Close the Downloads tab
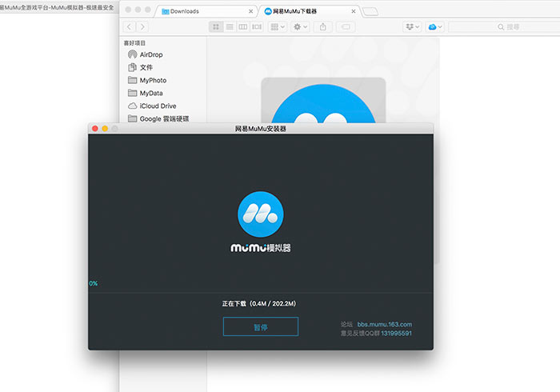Screen dimensions: 560x392 point(250,11)
